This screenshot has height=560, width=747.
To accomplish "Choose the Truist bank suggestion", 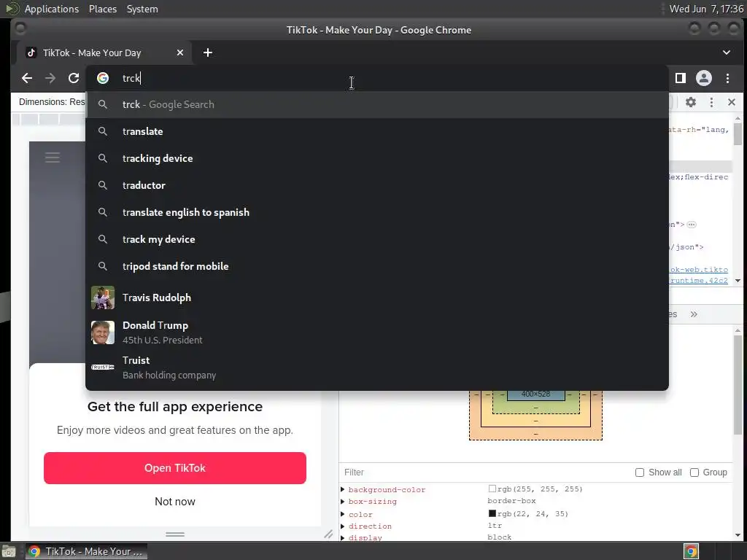I will point(377,367).
